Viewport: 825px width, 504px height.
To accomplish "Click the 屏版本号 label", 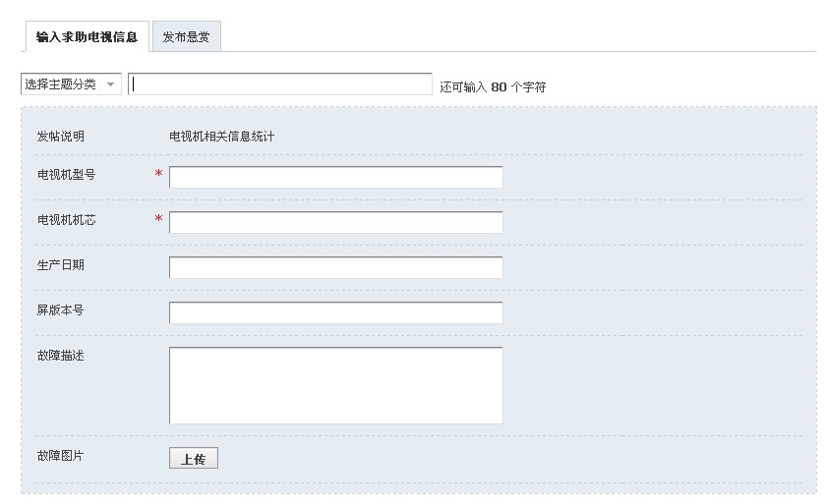I will tap(61, 310).
